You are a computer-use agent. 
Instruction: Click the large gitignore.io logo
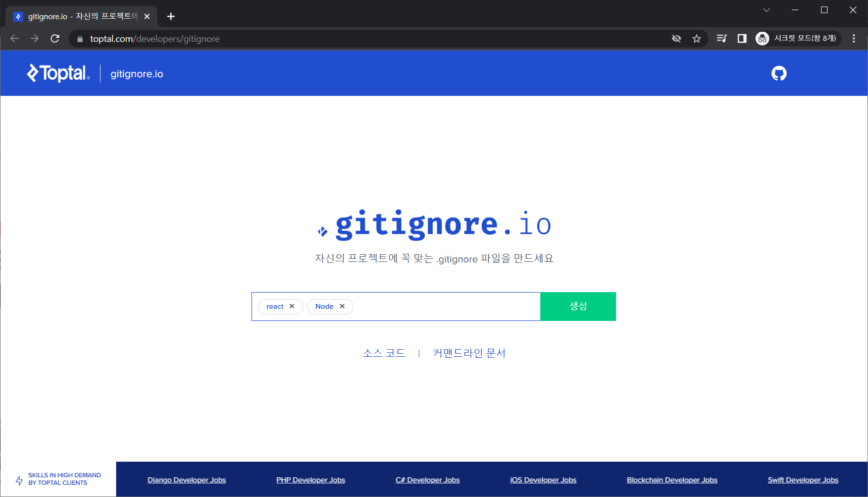(434, 225)
